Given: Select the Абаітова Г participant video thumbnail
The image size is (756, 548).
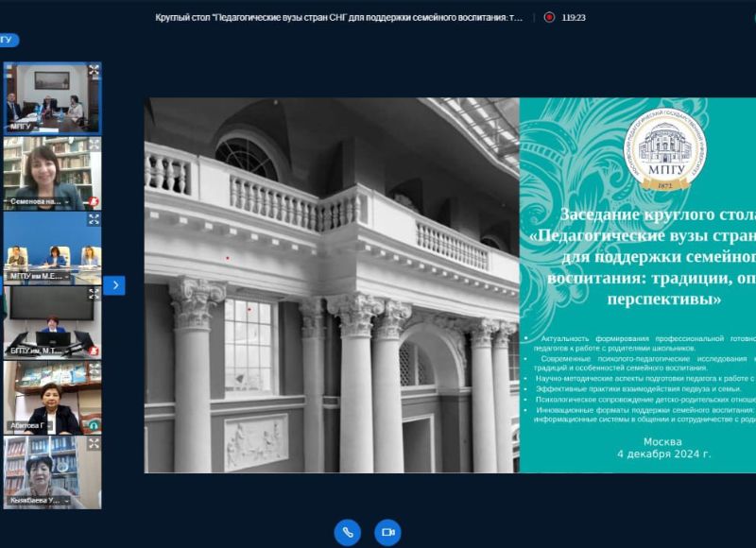Looking at the screenshot, I should pos(52,392).
